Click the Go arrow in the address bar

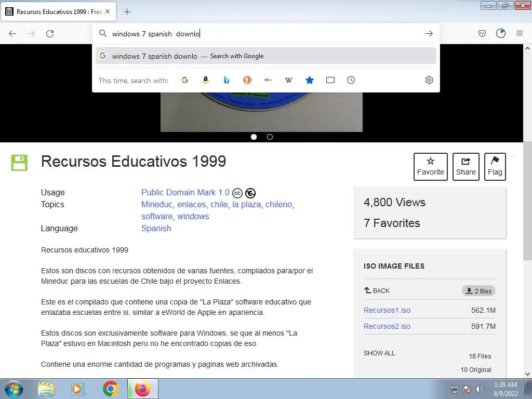[x=429, y=34]
